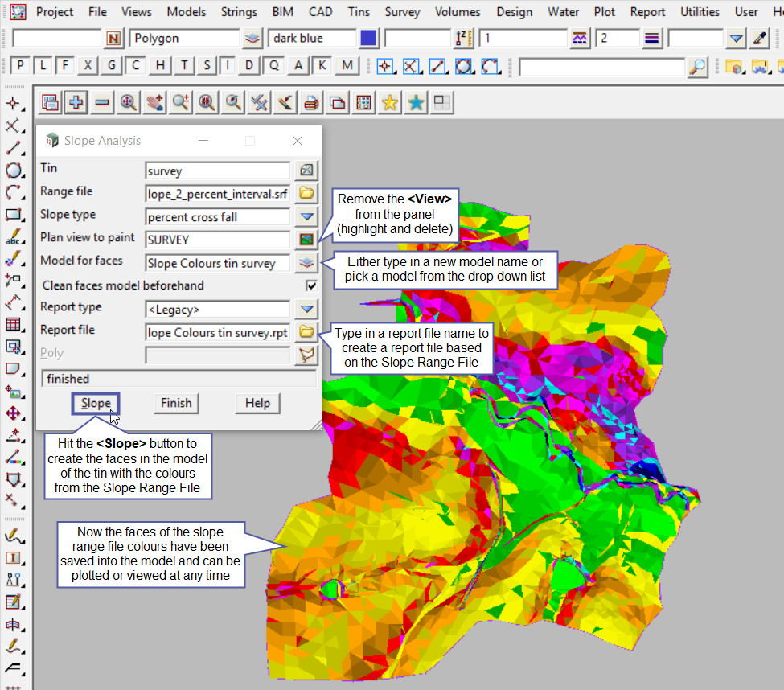Open the blue dropdown arrow in top toolbar

(737, 38)
